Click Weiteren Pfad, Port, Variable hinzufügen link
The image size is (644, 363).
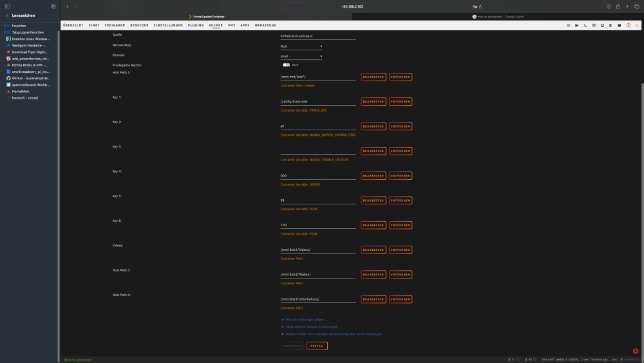[x=331, y=334]
